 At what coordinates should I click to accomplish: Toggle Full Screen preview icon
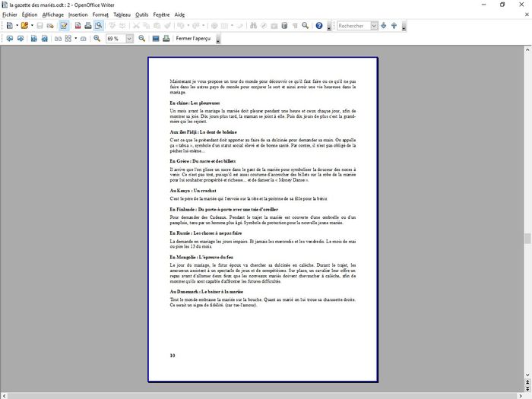pyautogui.click(x=156, y=38)
